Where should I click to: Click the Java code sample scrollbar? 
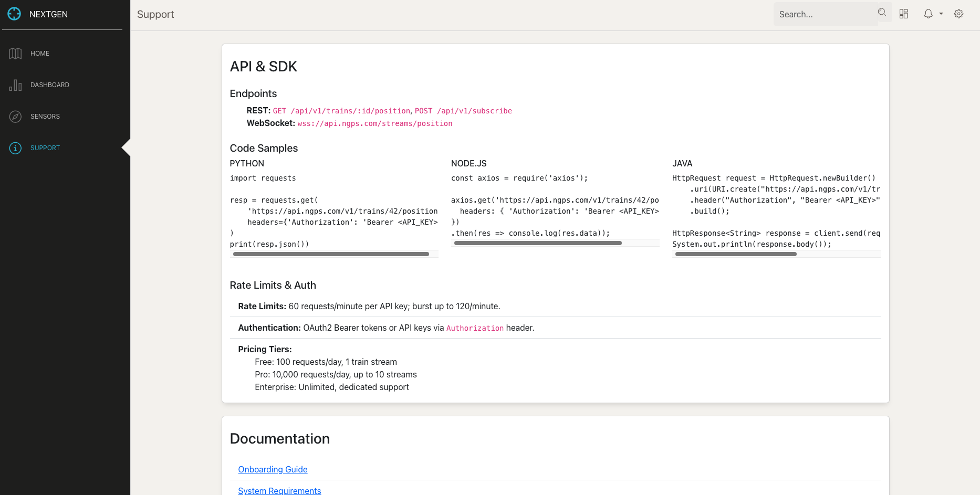pyautogui.click(x=735, y=254)
